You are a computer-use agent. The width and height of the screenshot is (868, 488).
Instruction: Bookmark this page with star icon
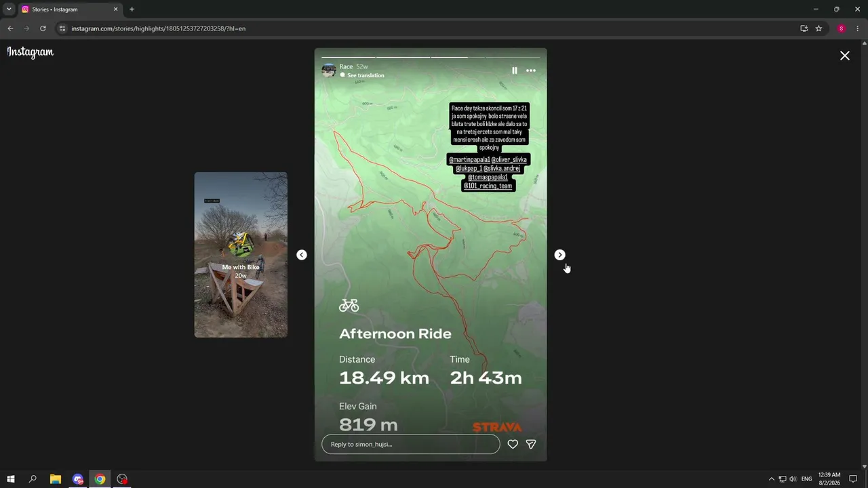[818, 28]
